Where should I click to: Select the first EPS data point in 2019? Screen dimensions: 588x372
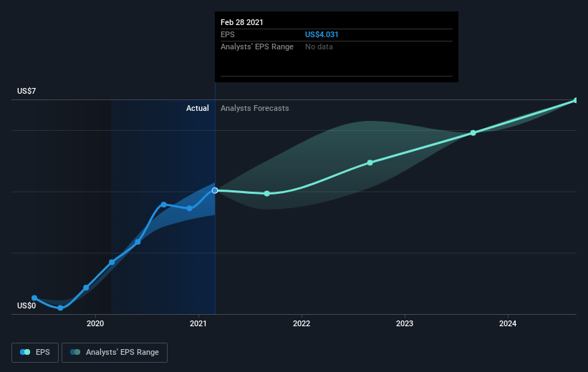pyautogui.click(x=34, y=298)
